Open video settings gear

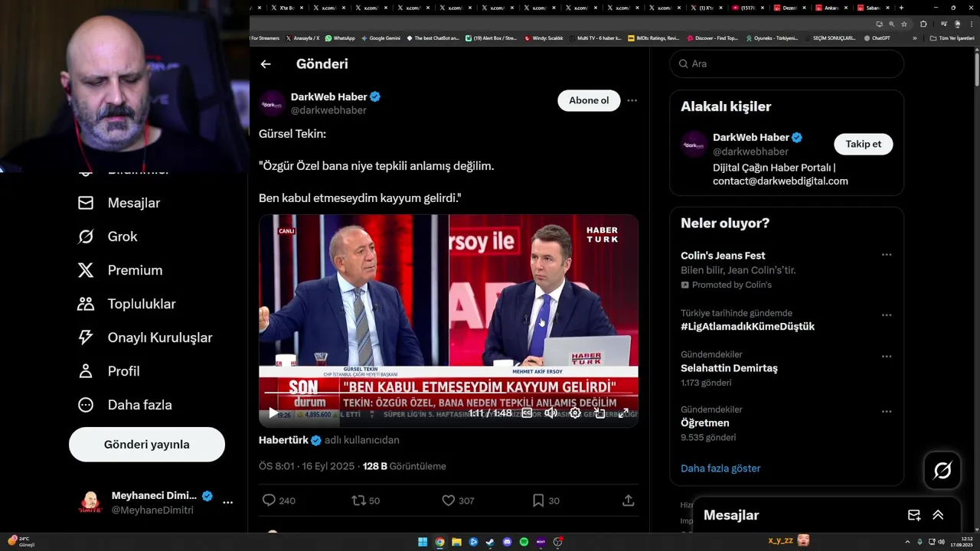[575, 413]
